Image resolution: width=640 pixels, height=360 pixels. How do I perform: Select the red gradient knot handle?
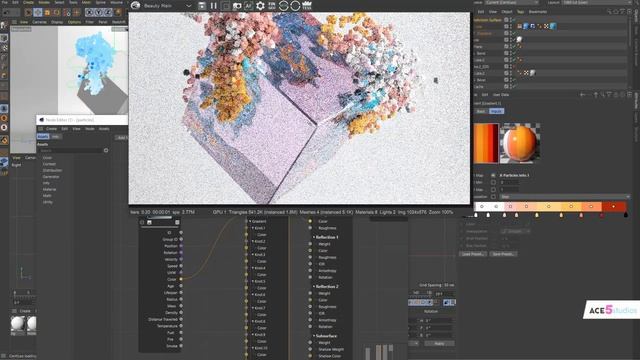pyautogui.click(x=602, y=215)
